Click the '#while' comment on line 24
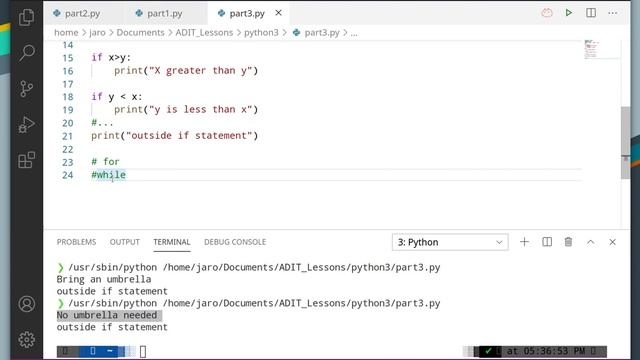Viewport: 640px width, 360px height. [109, 175]
